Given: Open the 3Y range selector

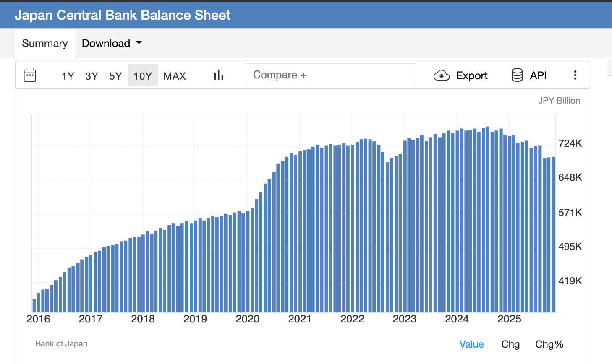Looking at the screenshot, I should click(x=92, y=76).
